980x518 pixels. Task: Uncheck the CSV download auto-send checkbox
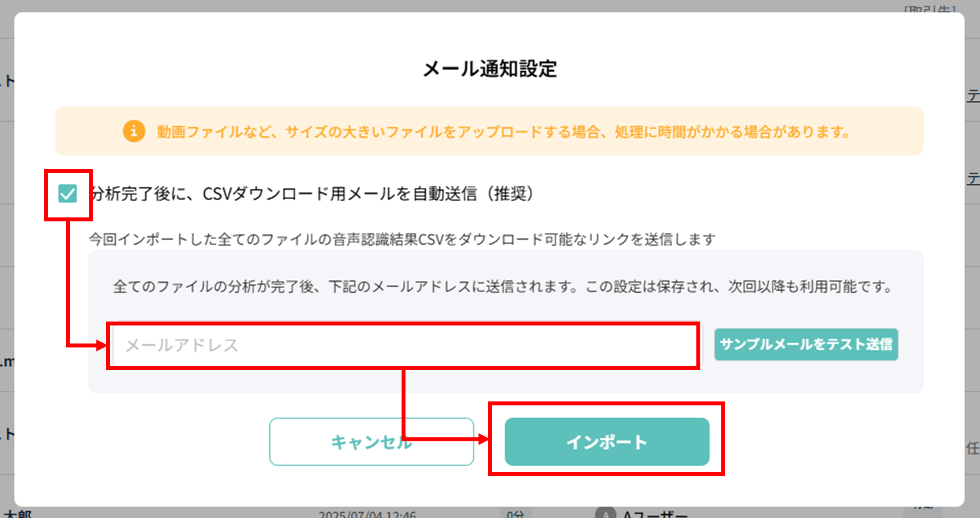pos(67,194)
